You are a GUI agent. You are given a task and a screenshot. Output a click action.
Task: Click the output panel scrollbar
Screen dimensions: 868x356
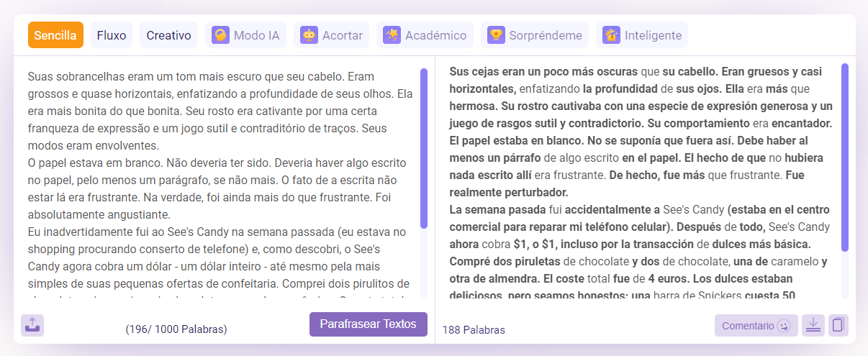click(x=845, y=157)
